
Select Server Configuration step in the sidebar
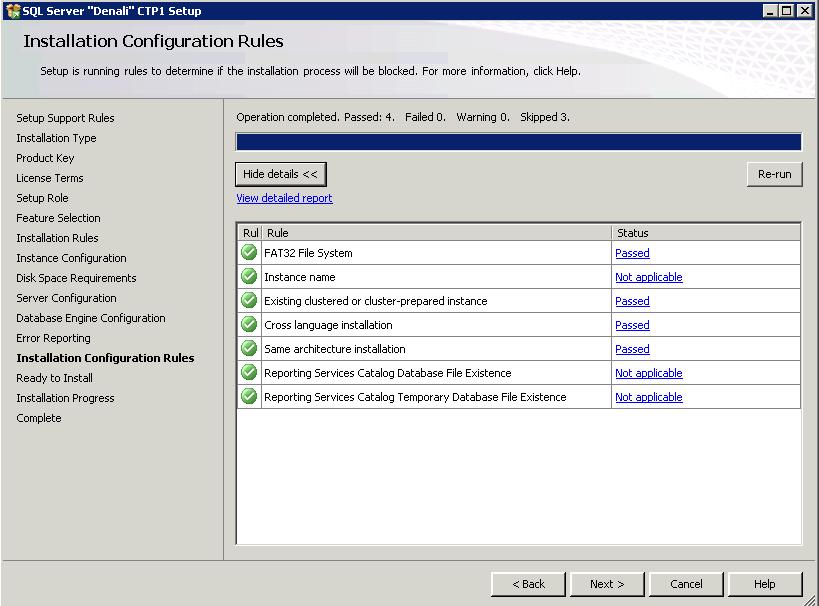point(66,298)
